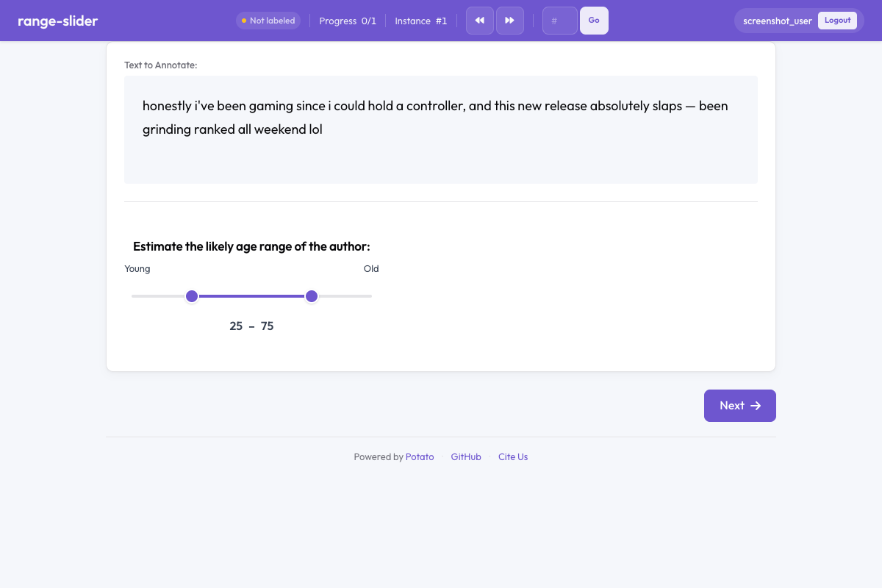This screenshot has width=882, height=588.
Task: Log out using the Logout button
Action: tap(837, 21)
